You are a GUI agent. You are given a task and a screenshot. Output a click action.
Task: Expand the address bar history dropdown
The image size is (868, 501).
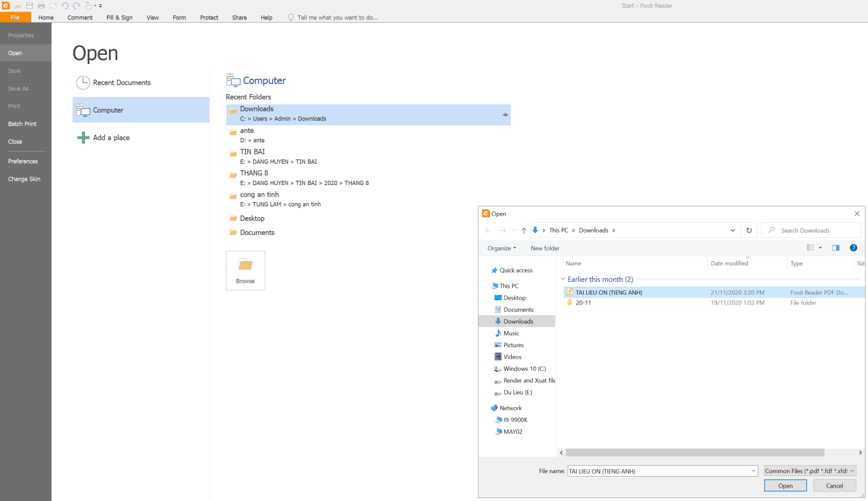coord(733,230)
